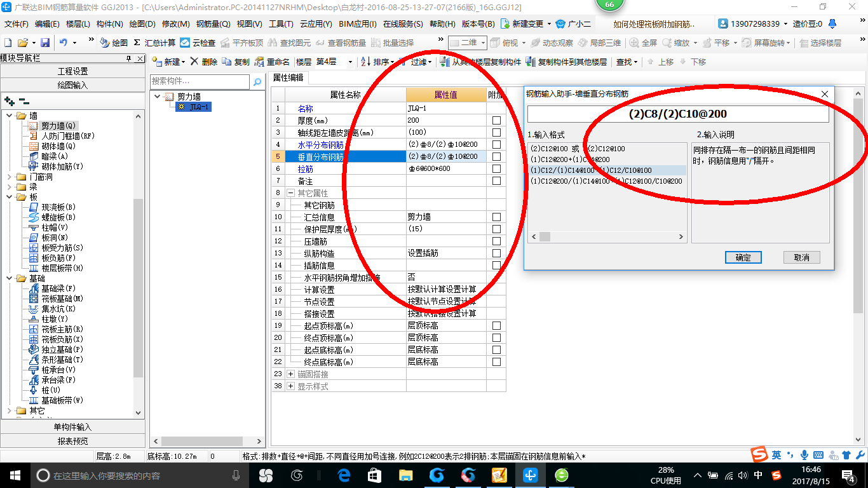
Task: Open 绘图 drawing mode
Action: [x=114, y=43]
